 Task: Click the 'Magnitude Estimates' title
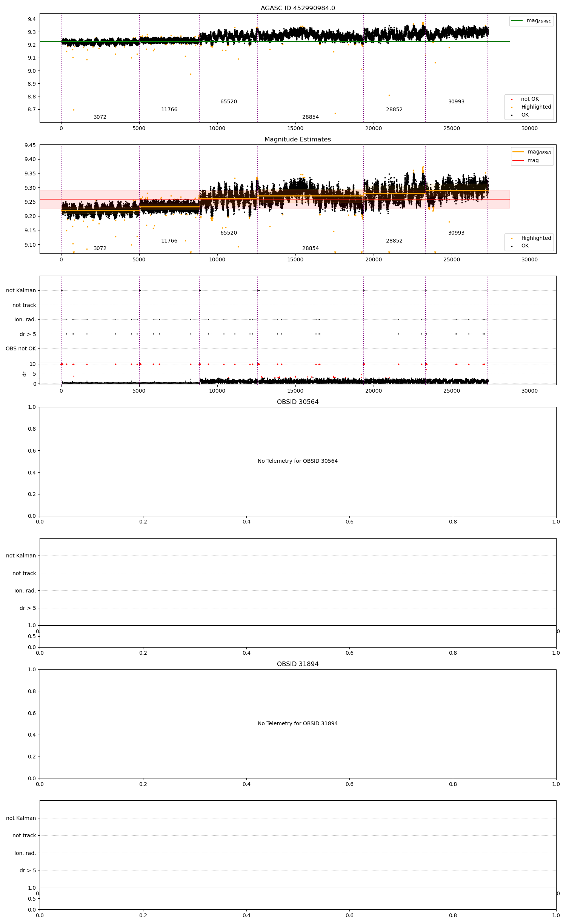point(298,139)
